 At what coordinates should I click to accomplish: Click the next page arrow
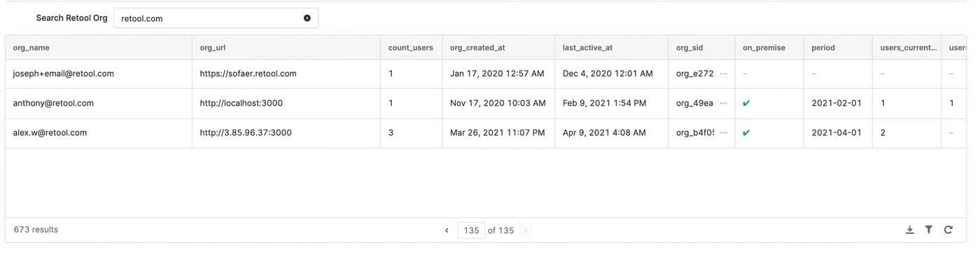coord(525,230)
